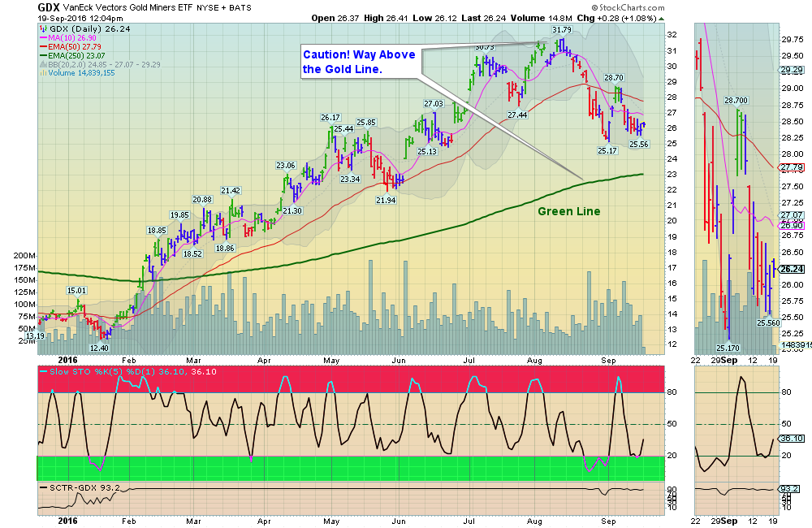Click the 23.34 price label
This screenshot has width=812, height=528.
(x=350, y=180)
